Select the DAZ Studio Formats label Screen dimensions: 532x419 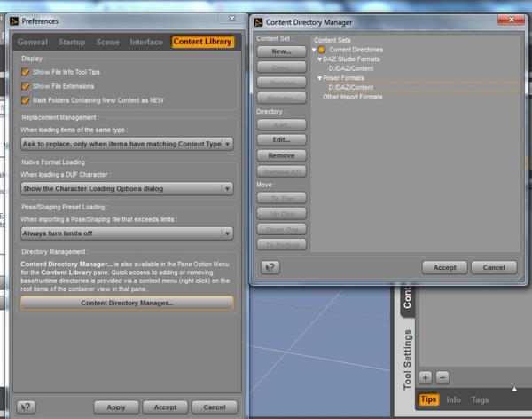click(351, 59)
